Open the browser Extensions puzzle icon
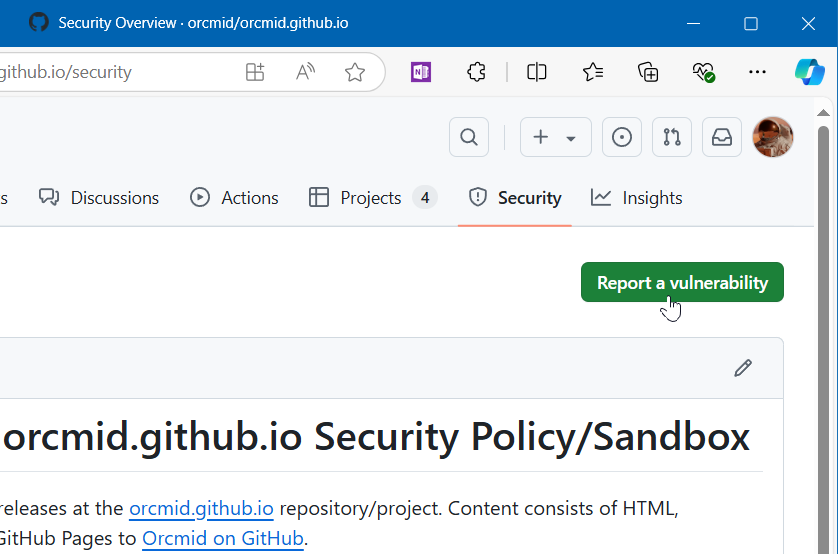 tap(476, 72)
